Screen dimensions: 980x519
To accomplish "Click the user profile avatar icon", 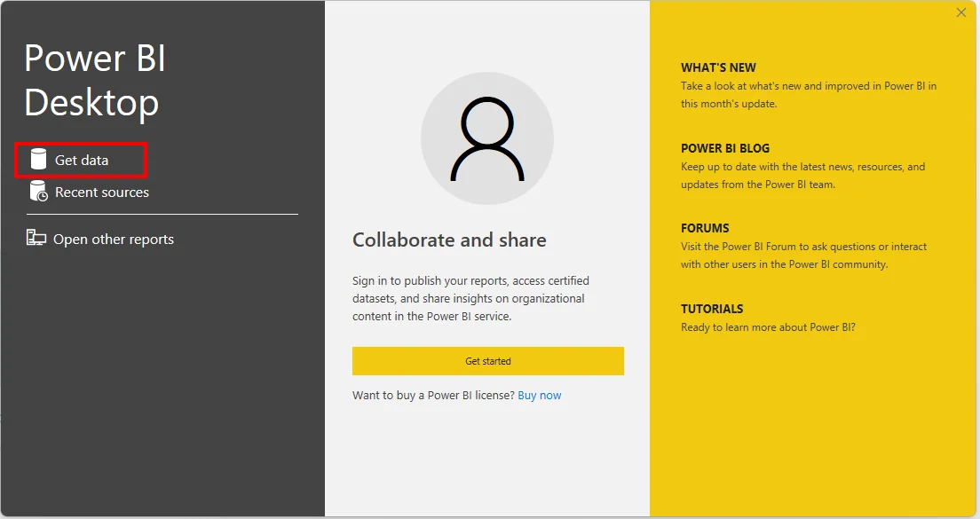I will click(x=486, y=138).
